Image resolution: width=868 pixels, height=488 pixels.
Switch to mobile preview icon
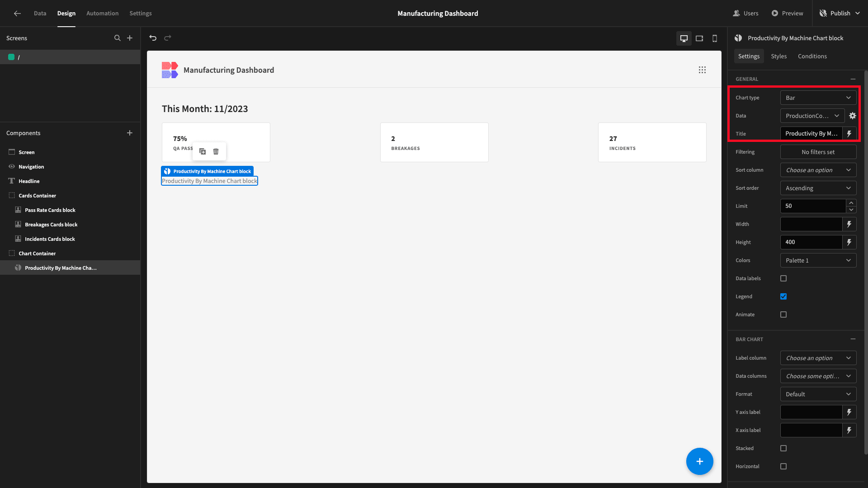coord(715,38)
